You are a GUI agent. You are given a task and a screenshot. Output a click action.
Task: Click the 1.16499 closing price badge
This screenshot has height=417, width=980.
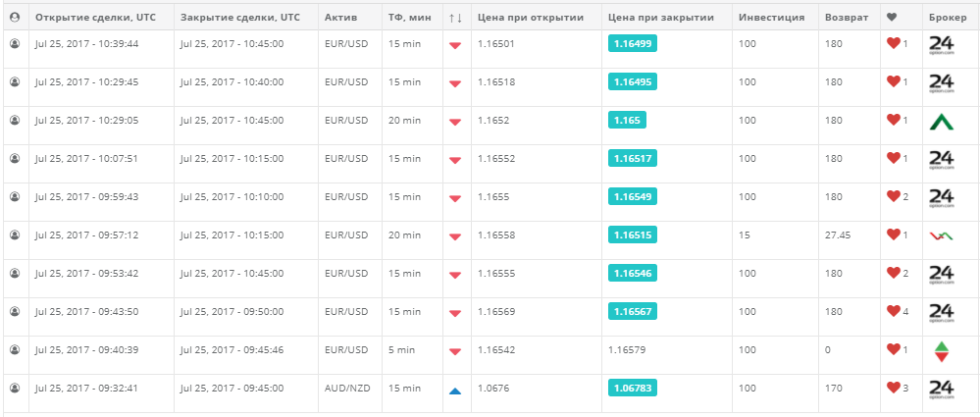(633, 44)
